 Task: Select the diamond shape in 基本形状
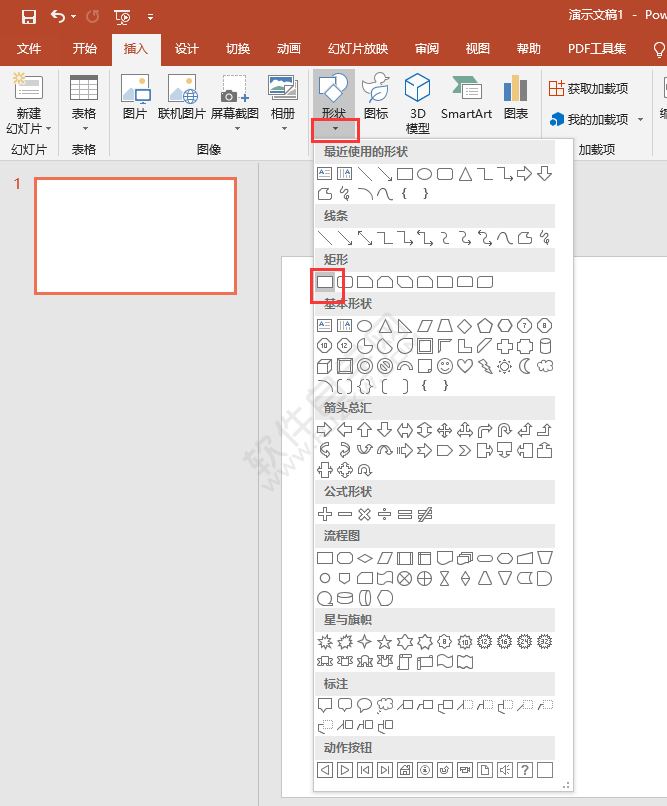point(465,326)
